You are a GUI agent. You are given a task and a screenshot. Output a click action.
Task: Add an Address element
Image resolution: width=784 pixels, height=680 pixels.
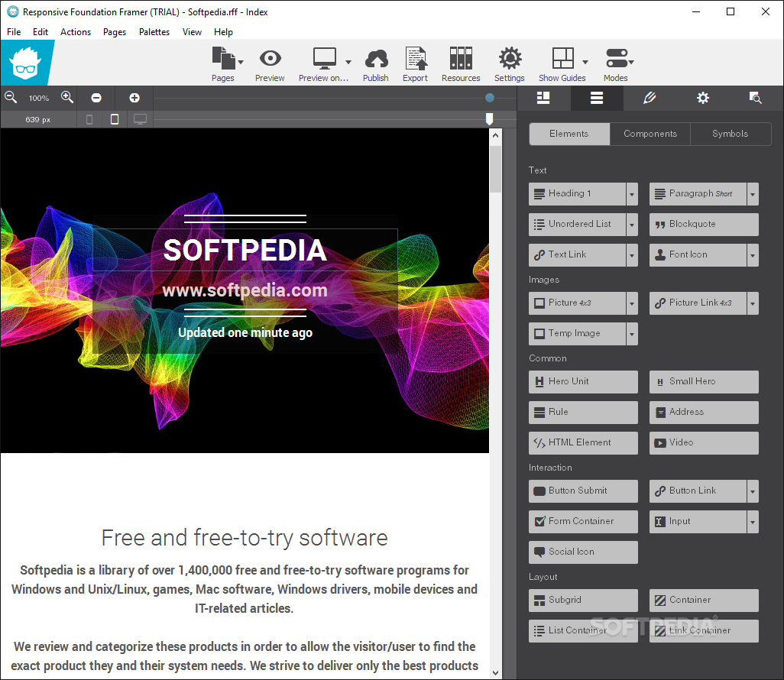[704, 413]
